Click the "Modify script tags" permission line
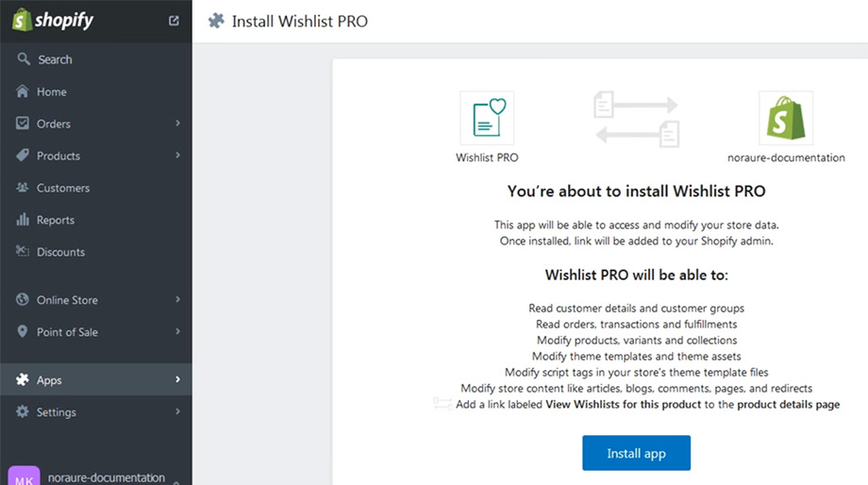 637,372
